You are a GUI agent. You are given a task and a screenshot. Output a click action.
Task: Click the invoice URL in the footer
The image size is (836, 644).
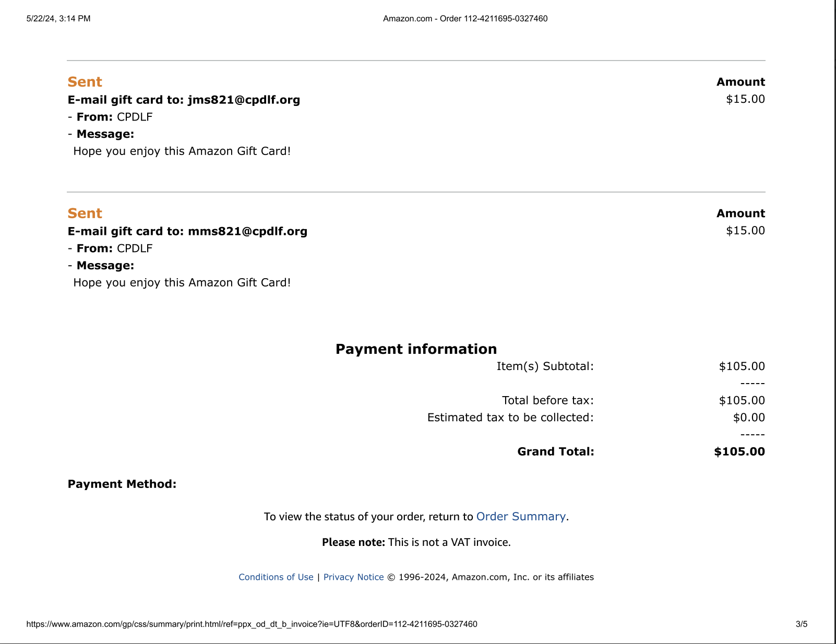point(252,624)
